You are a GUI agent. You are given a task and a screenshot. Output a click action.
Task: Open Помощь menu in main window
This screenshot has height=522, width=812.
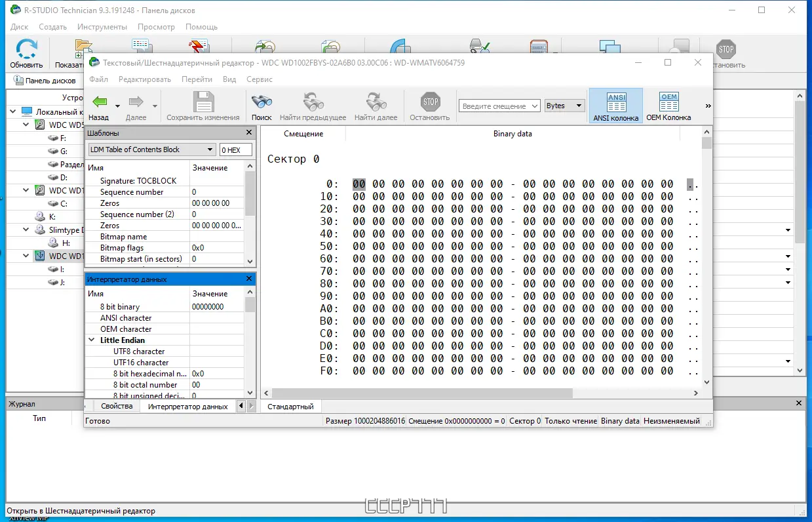tap(201, 27)
